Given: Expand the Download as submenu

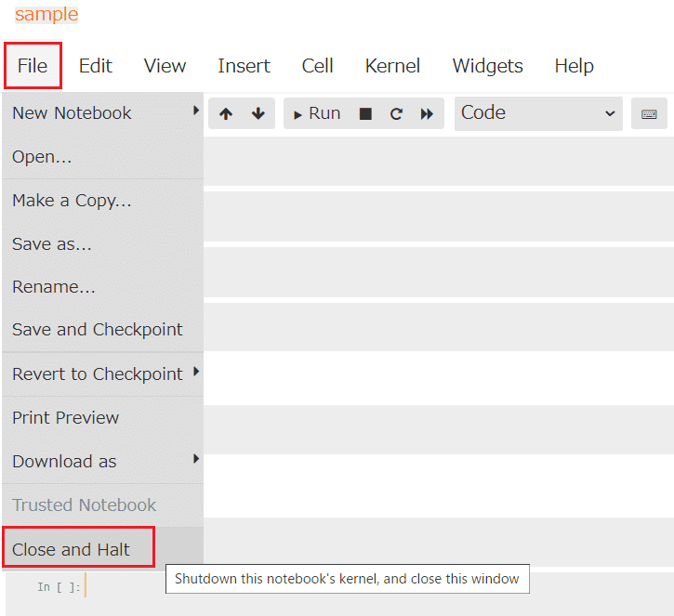Looking at the screenshot, I should (x=103, y=462).
